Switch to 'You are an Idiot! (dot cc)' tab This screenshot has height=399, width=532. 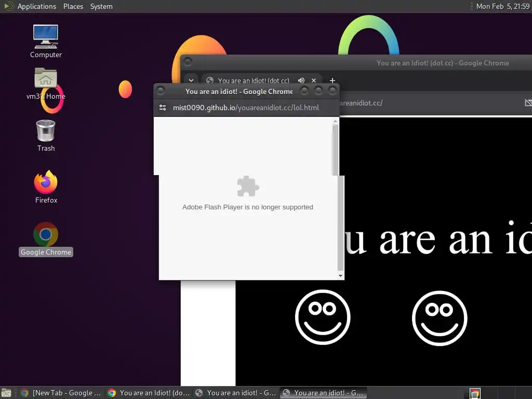tap(253, 81)
